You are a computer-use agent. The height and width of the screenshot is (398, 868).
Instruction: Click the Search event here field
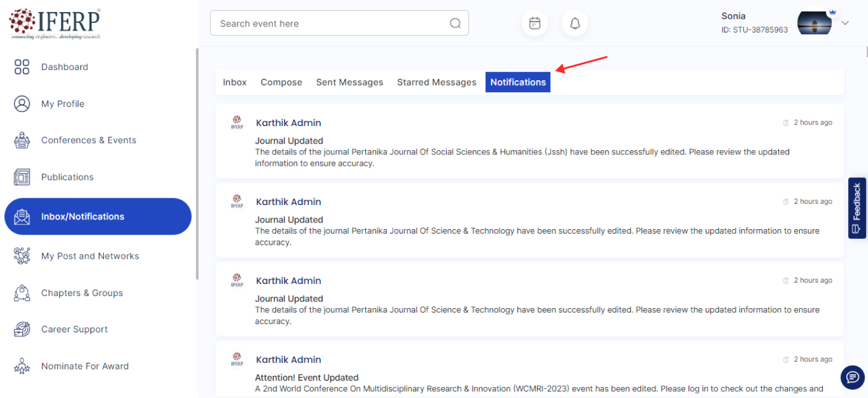pyautogui.click(x=332, y=24)
